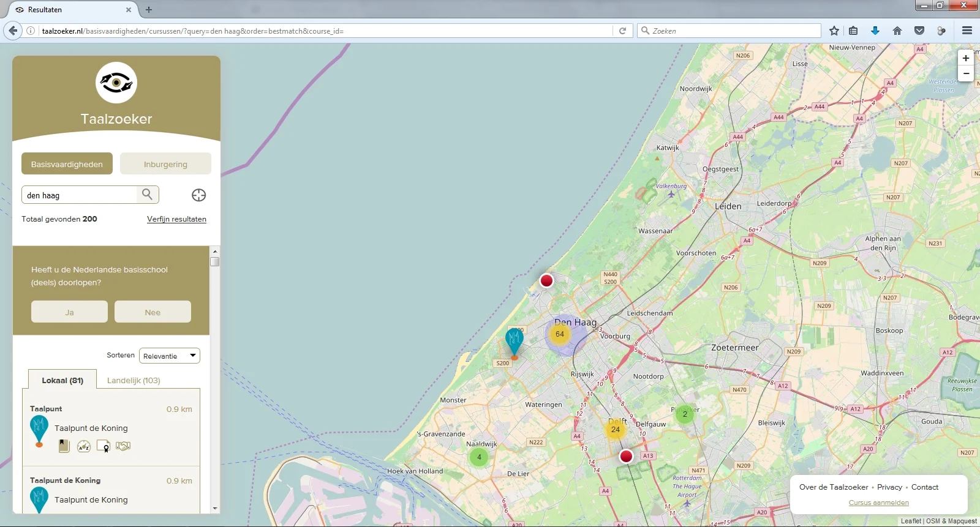The height and width of the screenshot is (527, 980).
Task: Open the Firefox hamburger menu
Action: pos(967,31)
